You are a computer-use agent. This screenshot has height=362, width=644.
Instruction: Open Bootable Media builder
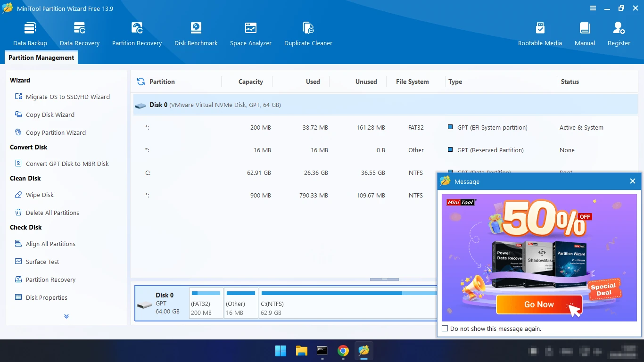540,34
